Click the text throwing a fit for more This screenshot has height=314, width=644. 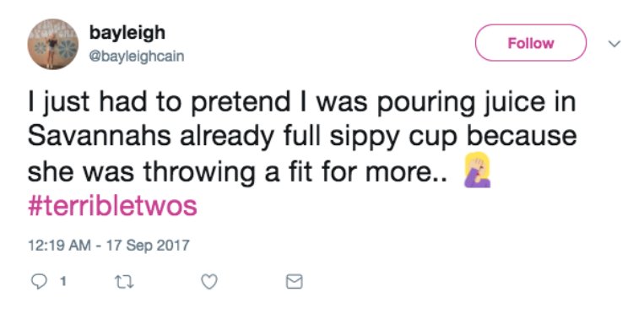click(294, 171)
